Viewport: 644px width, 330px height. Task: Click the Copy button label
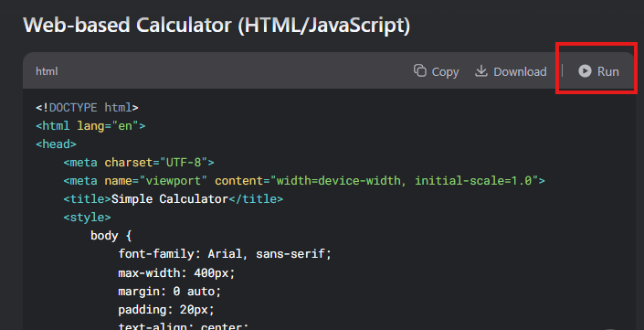[x=445, y=72]
